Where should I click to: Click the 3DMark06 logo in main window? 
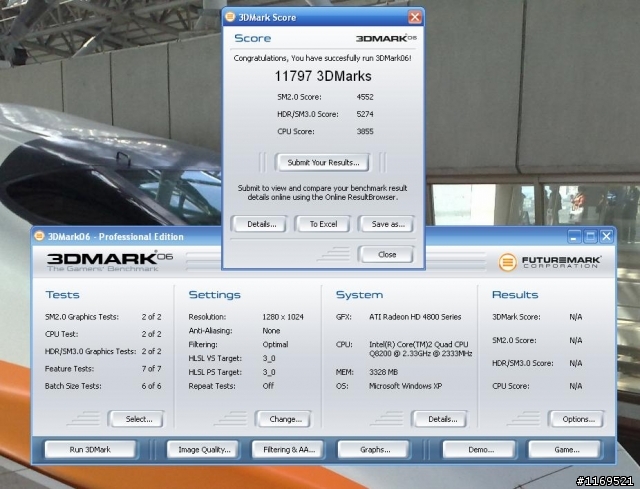[x=110, y=262]
